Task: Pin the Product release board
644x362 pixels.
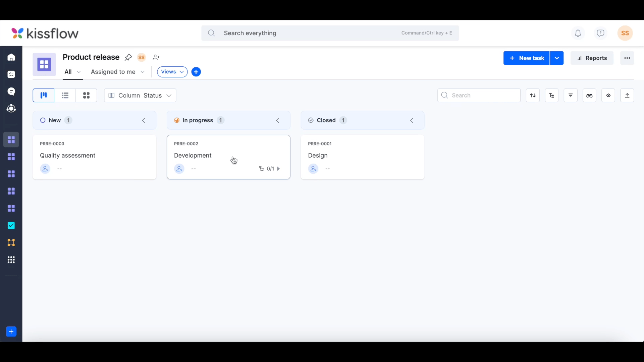Action: click(128, 57)
